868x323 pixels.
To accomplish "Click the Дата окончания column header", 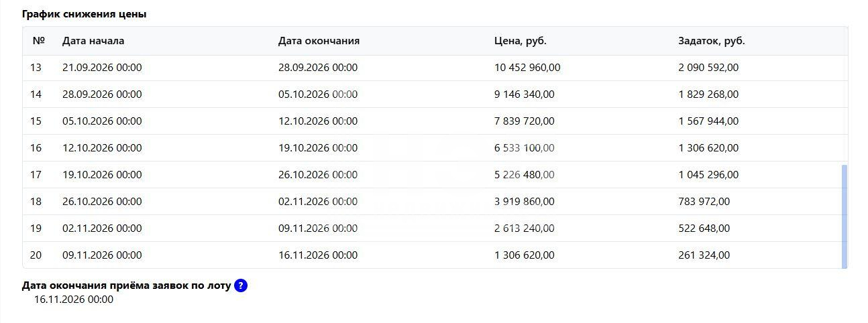I will [x=319, y=41].
